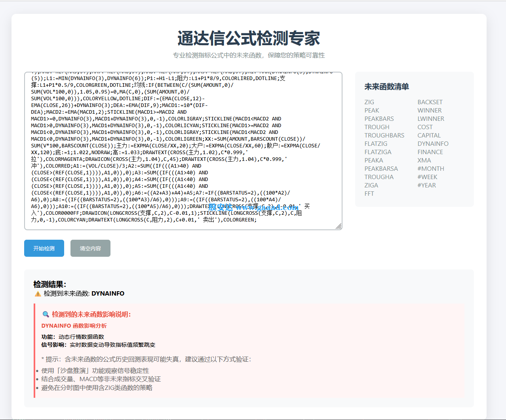Select WINNER in the function list
The image size is (506, 420).
click(x=430, y=110)
